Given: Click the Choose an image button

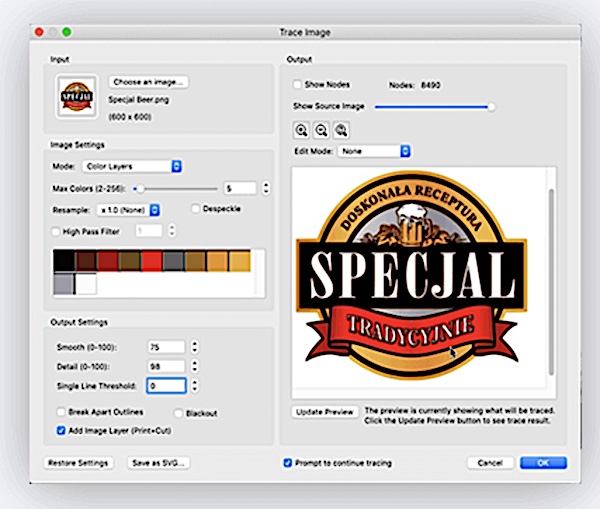Looking at the screenshot, I should click(149, 82).
